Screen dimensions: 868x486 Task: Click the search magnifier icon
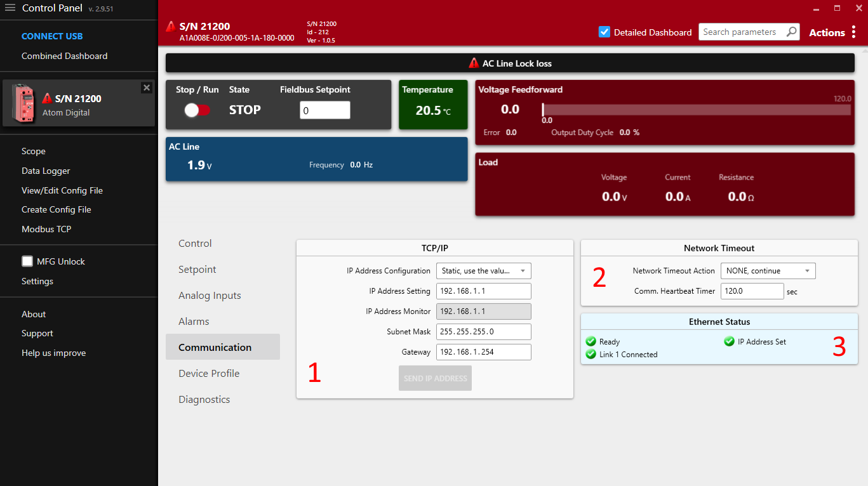[791, 31]
